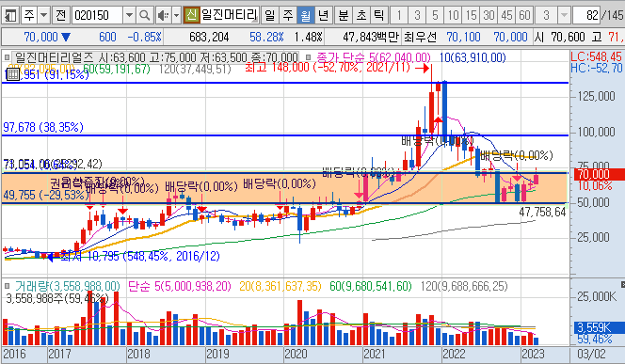Click volume average legend 20(8,361,637.35)
625x364 pixels.
pyautogui.click(x=280, y=286)
